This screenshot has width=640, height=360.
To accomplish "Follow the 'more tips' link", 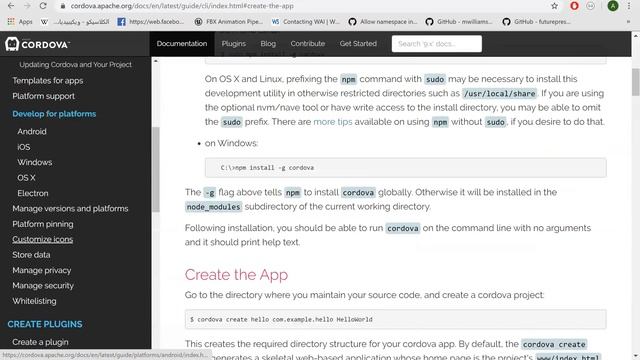I will [x=333, y=122].
